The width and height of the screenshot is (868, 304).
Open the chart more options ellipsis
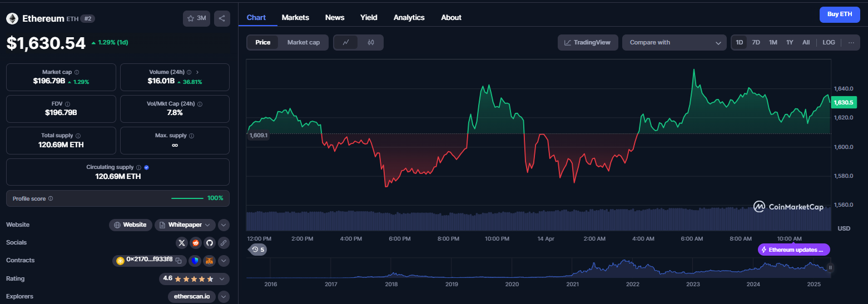851,42
